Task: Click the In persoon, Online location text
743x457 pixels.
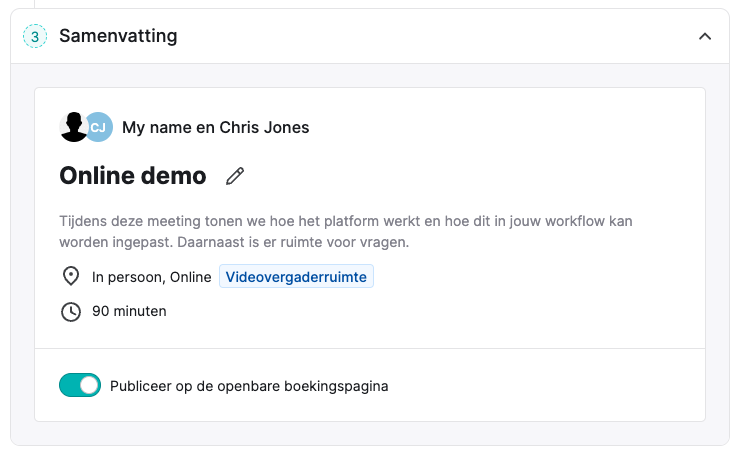Action: tap(152, 277)
